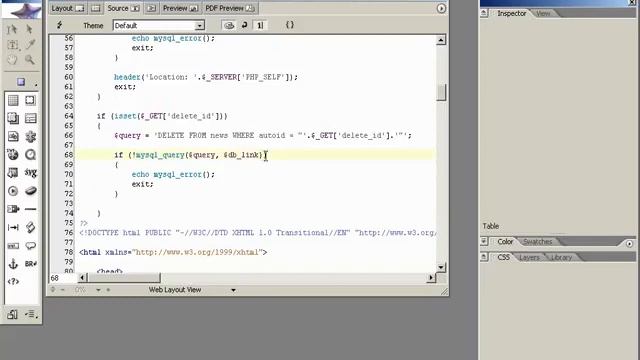Click the vertical scrollbar up arrow
This screenshot has width=640, height=360.
coord(441,40)
